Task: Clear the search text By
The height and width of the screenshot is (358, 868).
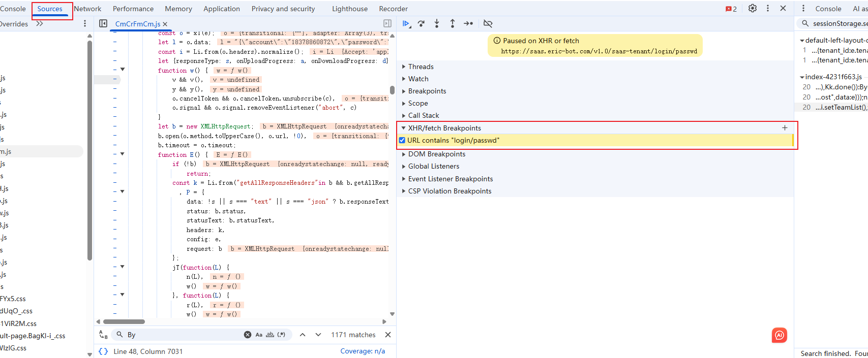Action: 248,335
